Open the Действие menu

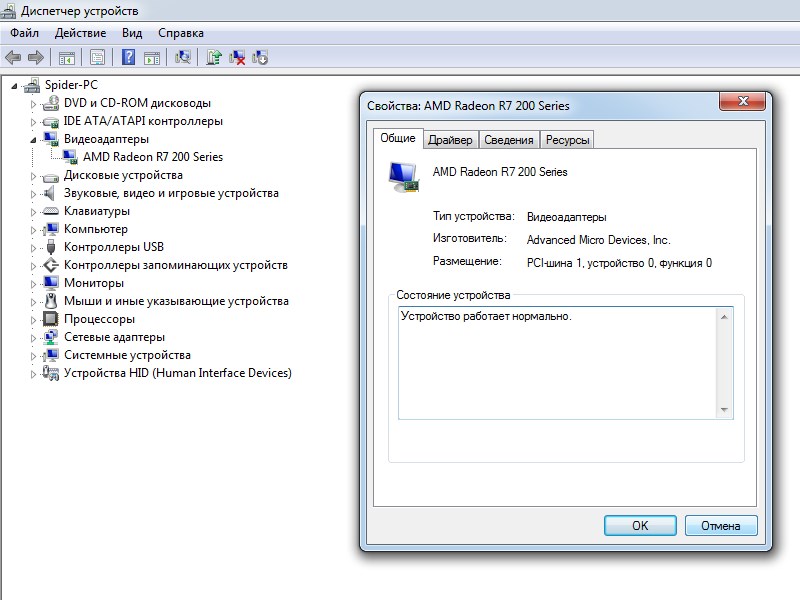80,33
